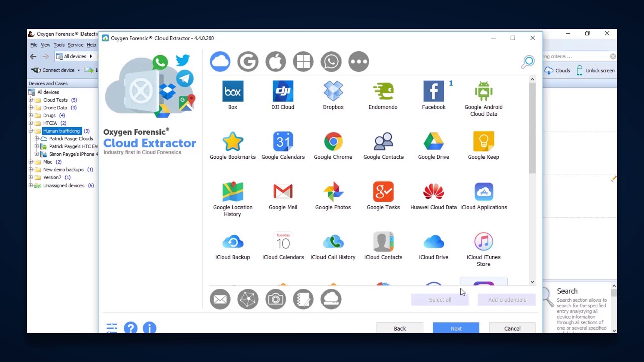
Task: Select the Box cloud service icon
Action: click(232, 92)
